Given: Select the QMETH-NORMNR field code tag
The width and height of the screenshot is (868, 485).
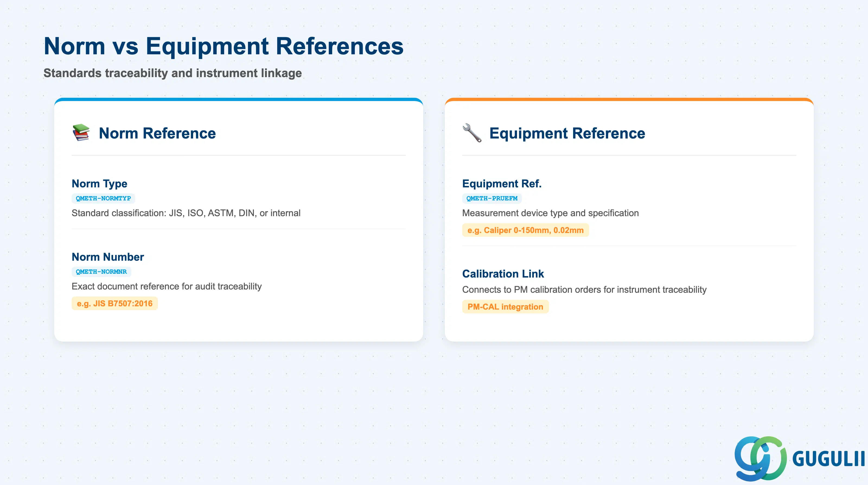Looking at the screenshot, I should point(101,272).
